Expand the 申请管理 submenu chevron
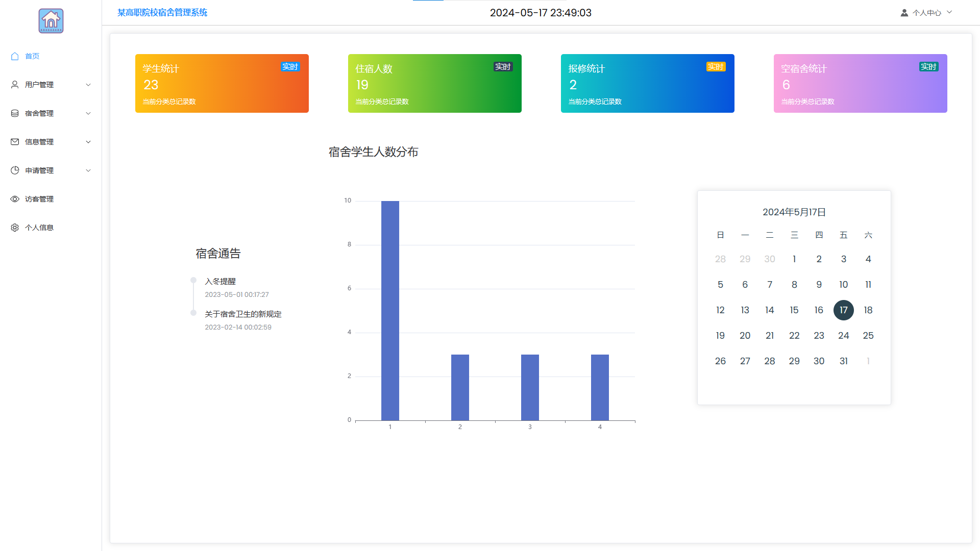The width and height of the screenshot is (980, 551). [88, 170]
